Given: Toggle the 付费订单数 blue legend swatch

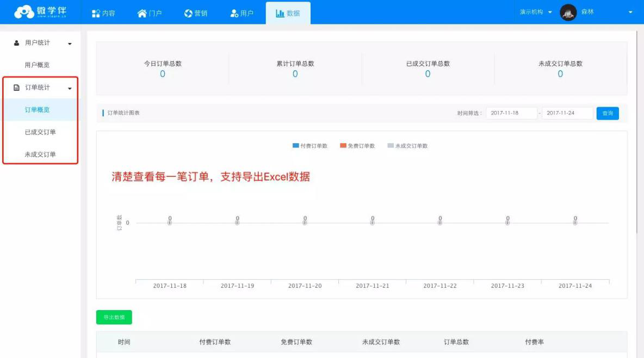Looking at the screenshot, I should tap(296, 145).
